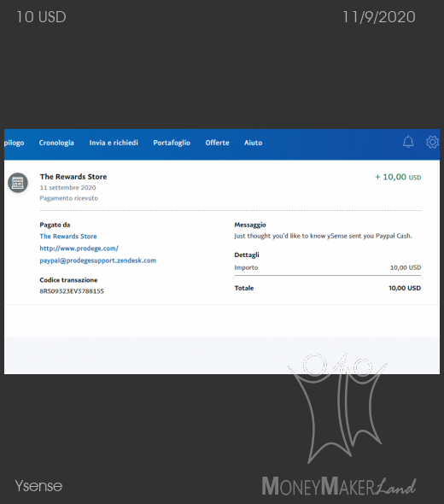The image size is (444, 504).
Task: Click the Messaggio heading
Action: coord(250,225)
